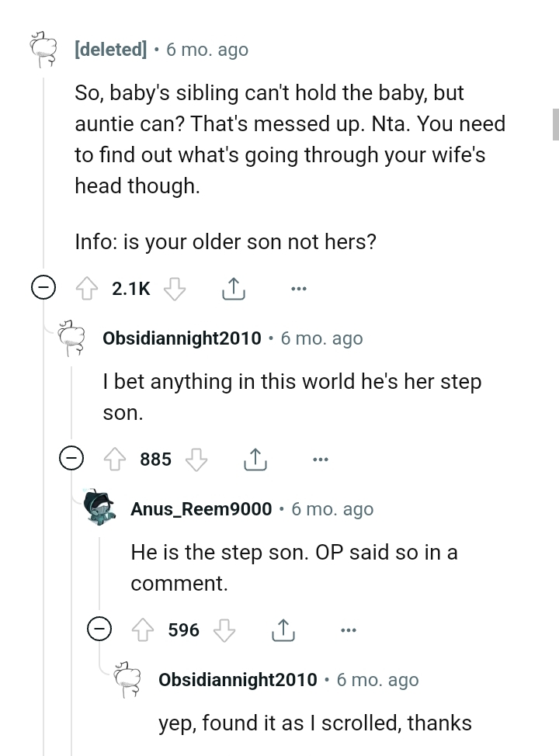Image resolution: width=559 pixels, height=756 pixels.
Task: Downvote Anus_Reem9000's comment
Action: 224,629
